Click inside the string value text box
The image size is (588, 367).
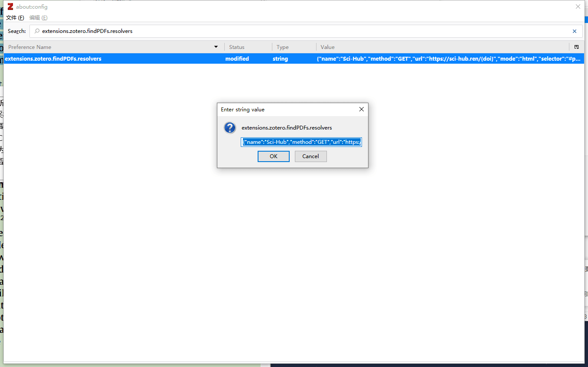click(x=301, y=142)
